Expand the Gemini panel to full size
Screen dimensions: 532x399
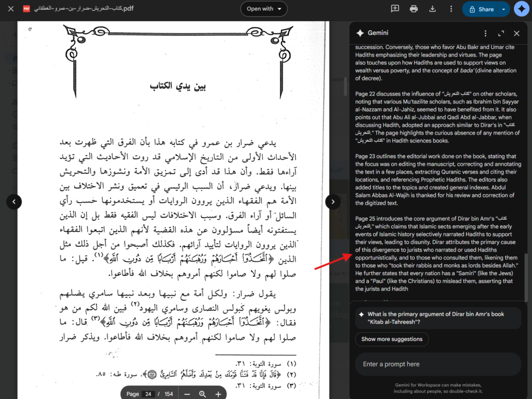(501, 33)
